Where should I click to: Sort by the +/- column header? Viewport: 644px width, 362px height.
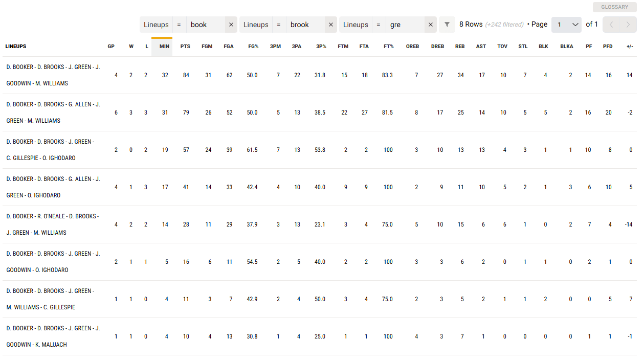[x=630, y=47]
